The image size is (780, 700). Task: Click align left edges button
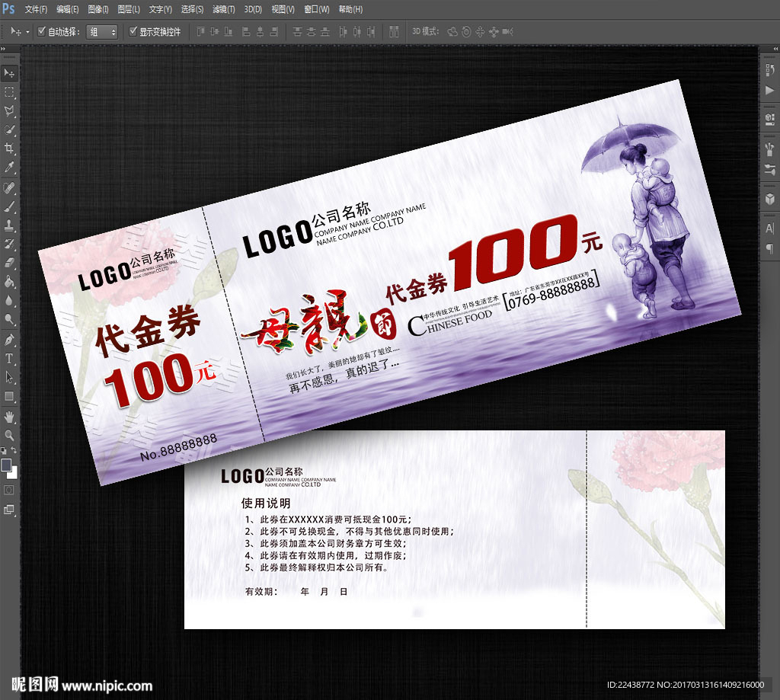[246, 32]
